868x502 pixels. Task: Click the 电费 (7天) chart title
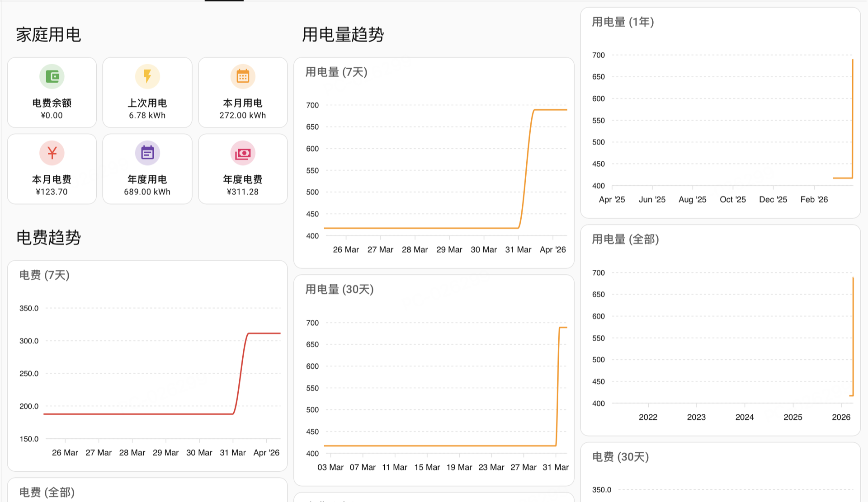click(x=44, y=275)
